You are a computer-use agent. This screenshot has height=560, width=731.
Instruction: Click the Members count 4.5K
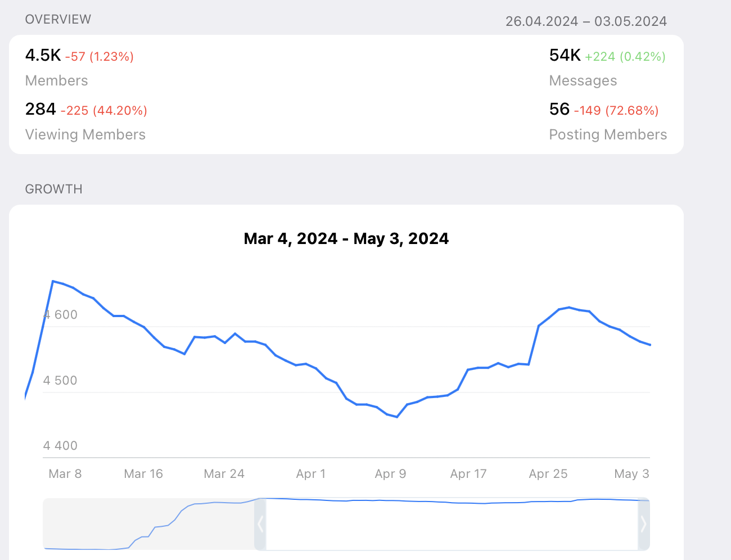click(43, 55)
